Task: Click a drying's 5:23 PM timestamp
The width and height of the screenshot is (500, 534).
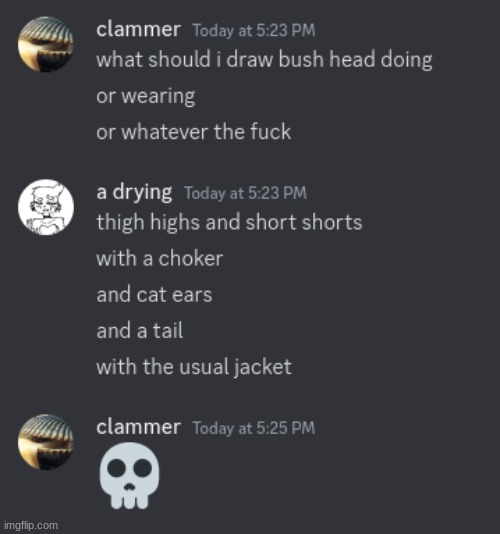Action: 246,193
